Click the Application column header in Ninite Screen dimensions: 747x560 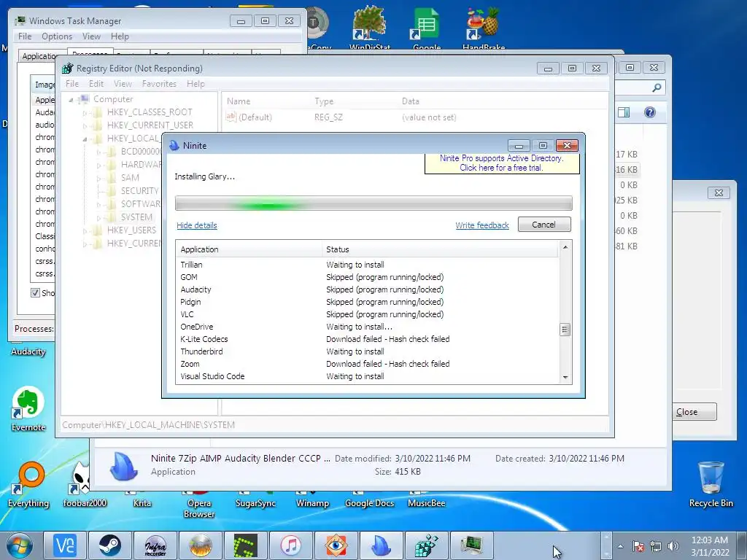point(249,249)
